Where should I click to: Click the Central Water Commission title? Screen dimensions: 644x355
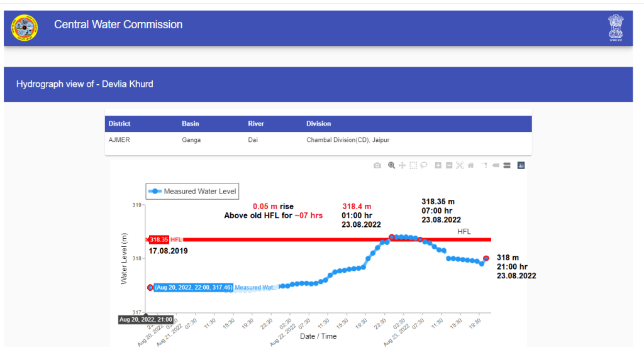(118, 25)
